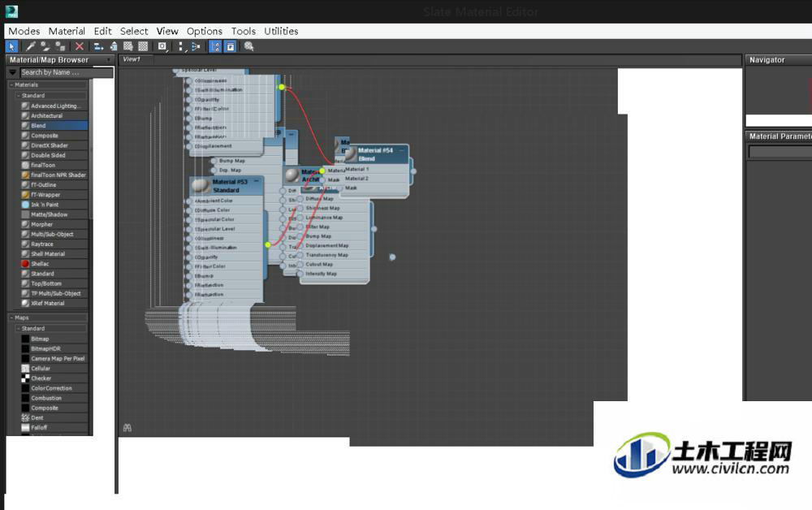This screenshot has width=812, height=510.
Task: Select DirectX Shader material
Action: tap(54, 145)
